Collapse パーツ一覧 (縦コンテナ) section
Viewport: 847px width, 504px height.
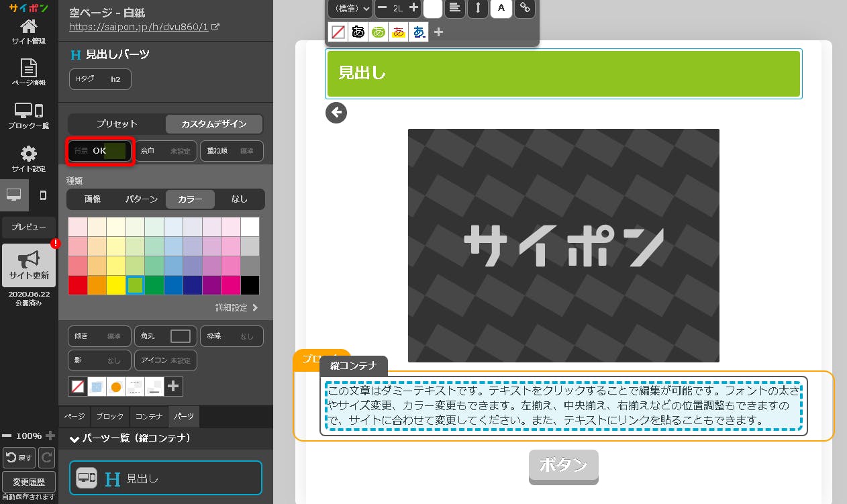pos(132,439)
